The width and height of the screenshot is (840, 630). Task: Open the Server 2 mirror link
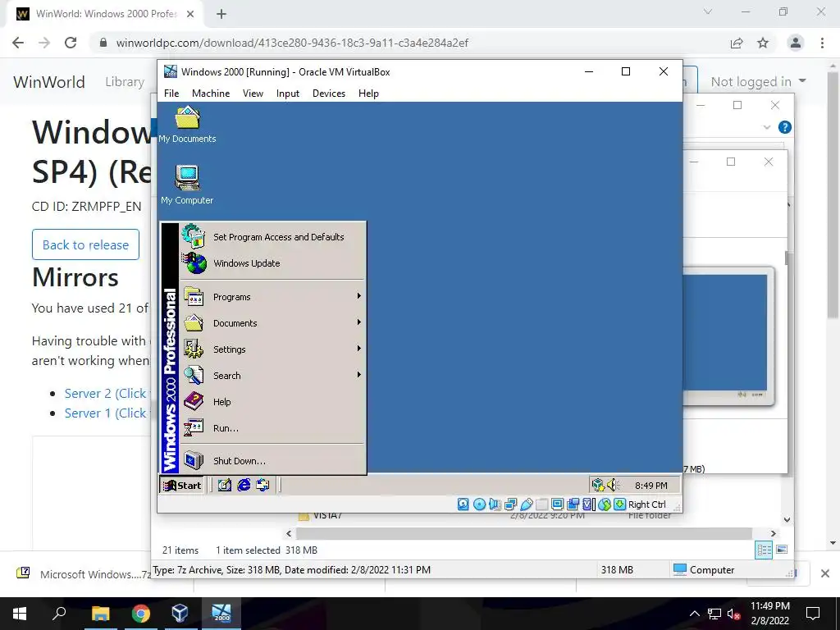(x=106, y=393)
